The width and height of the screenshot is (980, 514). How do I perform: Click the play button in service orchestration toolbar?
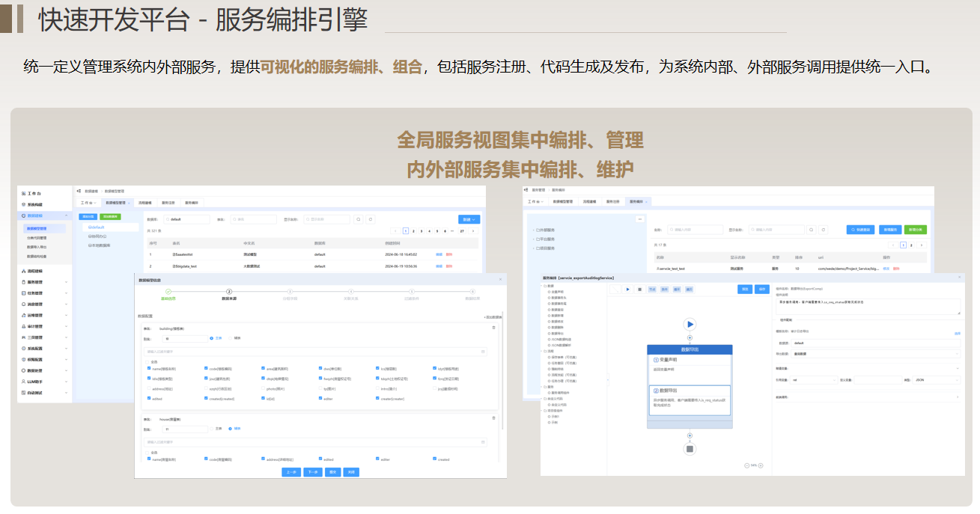pos(627,289)
